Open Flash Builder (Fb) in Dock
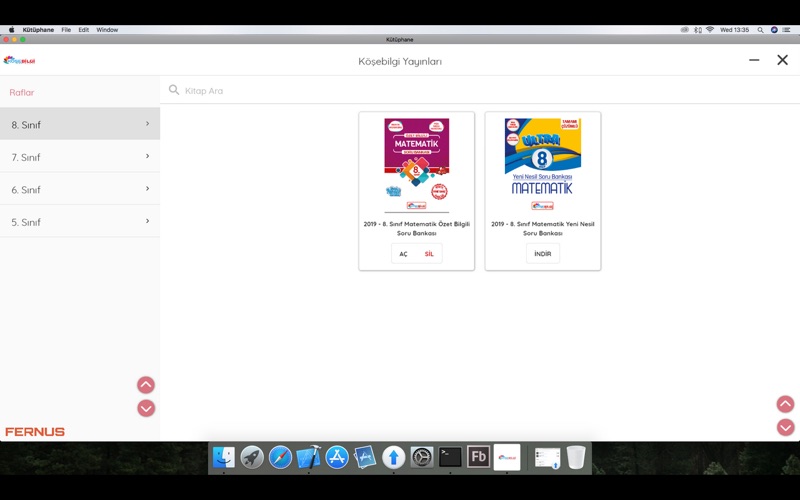Image resolution: width=800 pixels, height=500 pixels. click(x=479, y=457)
